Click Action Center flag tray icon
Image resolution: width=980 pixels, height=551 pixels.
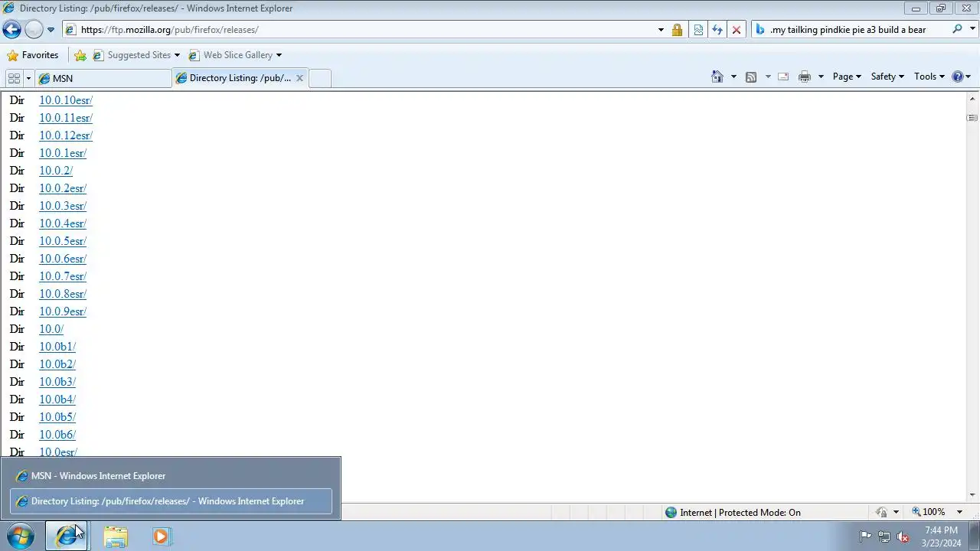click(x=865, y=536)
